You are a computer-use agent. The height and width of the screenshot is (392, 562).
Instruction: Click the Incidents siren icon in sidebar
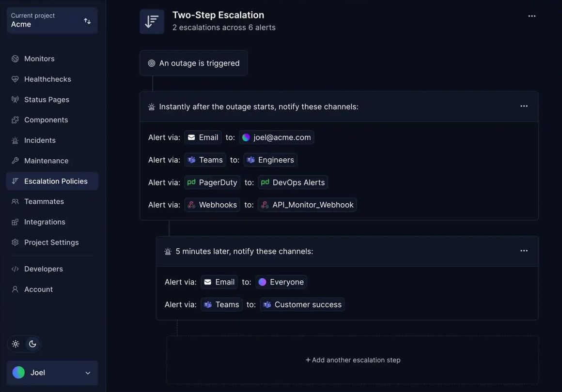pyautogui.click(x=15, y=140)
